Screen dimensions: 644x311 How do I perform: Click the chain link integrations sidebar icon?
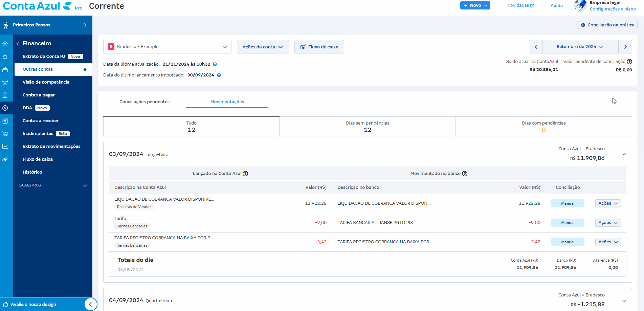[5, 159]
